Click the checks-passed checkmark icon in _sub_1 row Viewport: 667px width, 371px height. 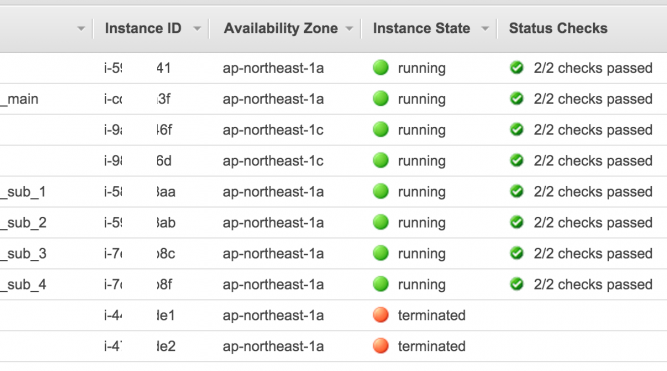tap(516, 191)
